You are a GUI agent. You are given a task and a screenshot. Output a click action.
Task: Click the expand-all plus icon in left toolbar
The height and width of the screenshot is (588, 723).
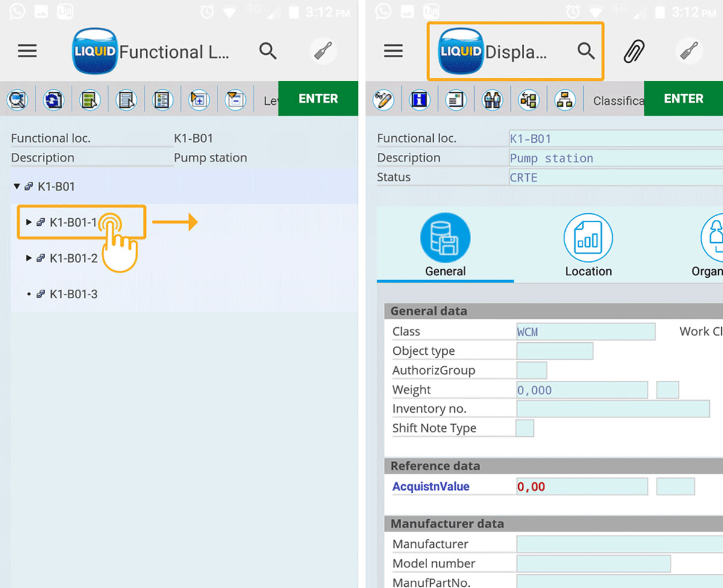[x=199, y=100]
